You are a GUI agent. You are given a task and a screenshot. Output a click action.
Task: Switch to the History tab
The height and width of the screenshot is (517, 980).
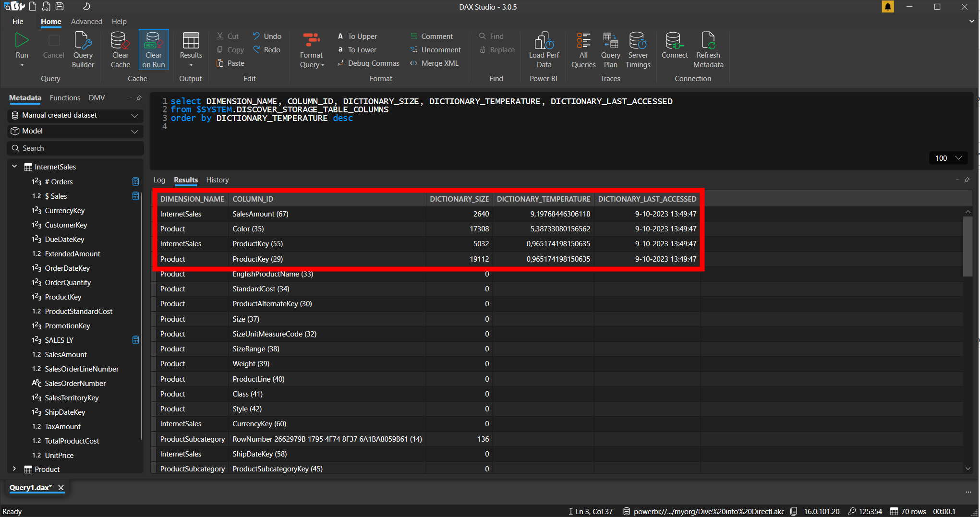[x=217, y=180]
